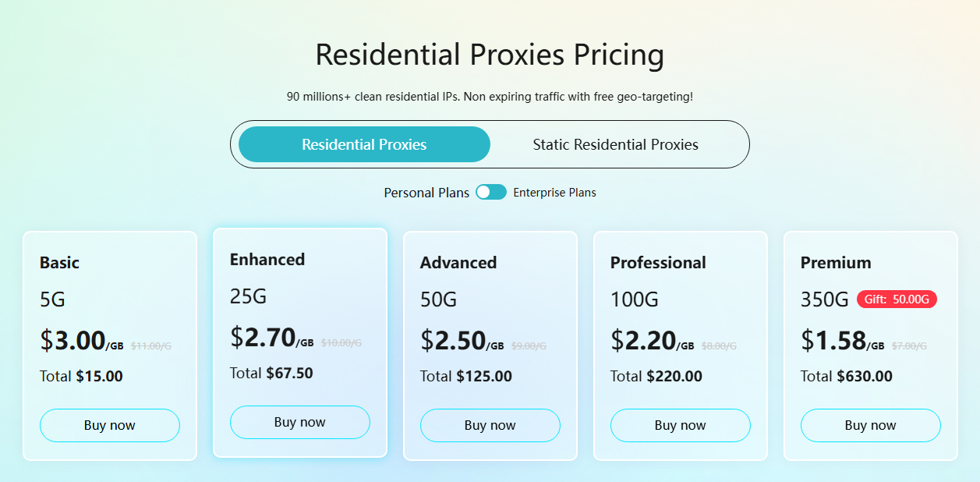This screenshot has height=482, width=980.
Task: Toggle Personal/Enterprise plans switch
Action: point(491,192)
